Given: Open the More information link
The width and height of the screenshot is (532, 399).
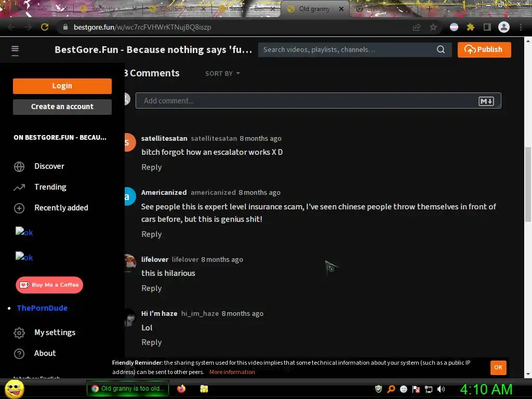Looking at the screenshot, I should tap(232, 372).
